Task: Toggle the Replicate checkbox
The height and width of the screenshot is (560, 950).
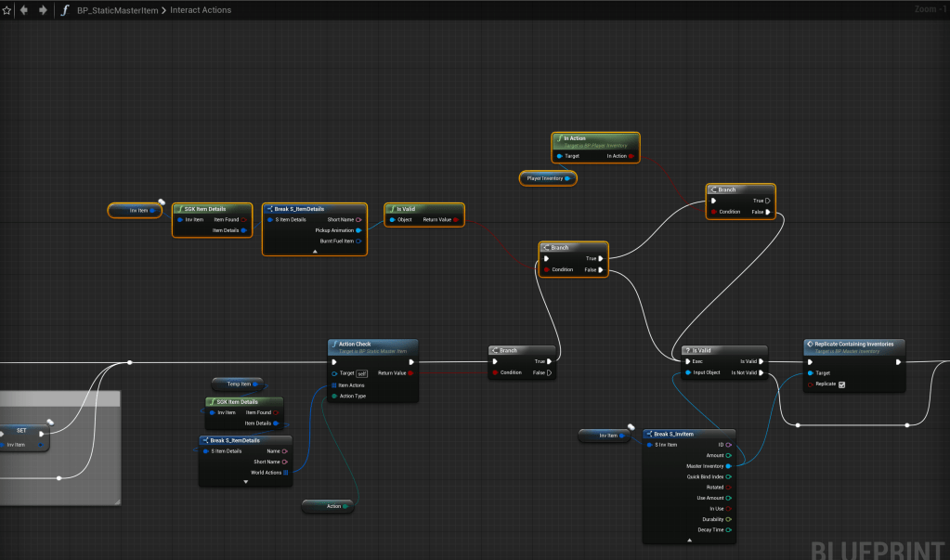Action: coord(841,384)
